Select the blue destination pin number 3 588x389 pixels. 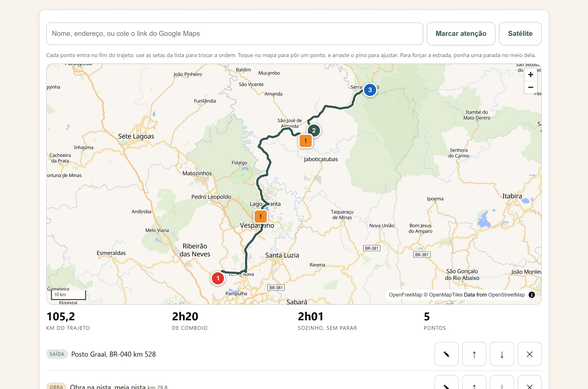[370, 90]
